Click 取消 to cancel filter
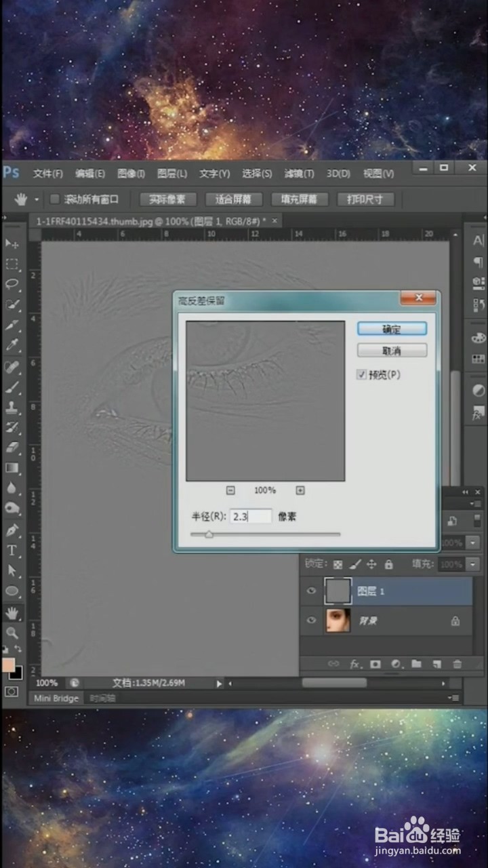This screenshot has width=488, height=868. tap(392, 351)
